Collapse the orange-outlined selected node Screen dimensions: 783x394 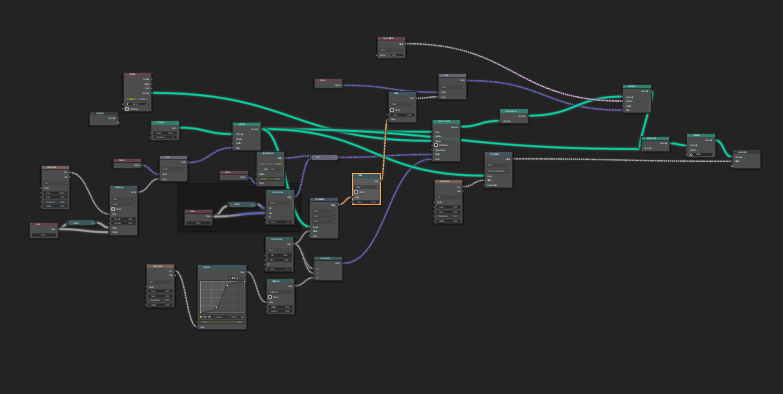click(355, 176)
